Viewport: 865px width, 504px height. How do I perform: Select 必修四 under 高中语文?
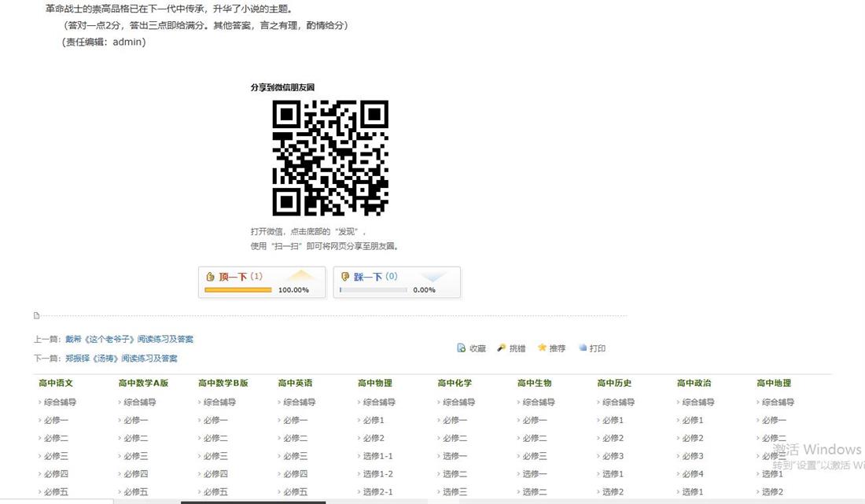(56, 473)
